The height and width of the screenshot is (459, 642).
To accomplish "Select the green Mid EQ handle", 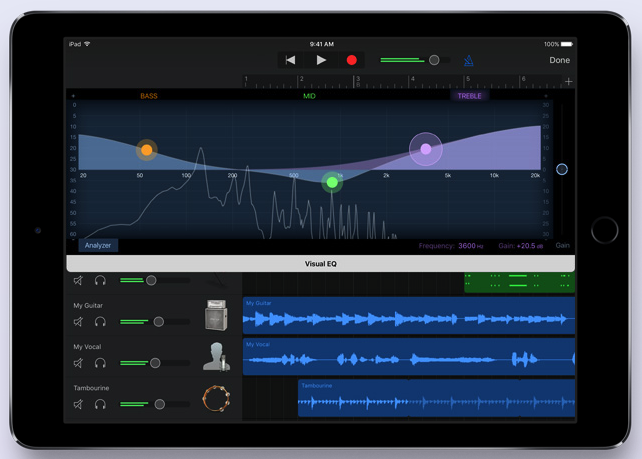I will click(332, 182).
